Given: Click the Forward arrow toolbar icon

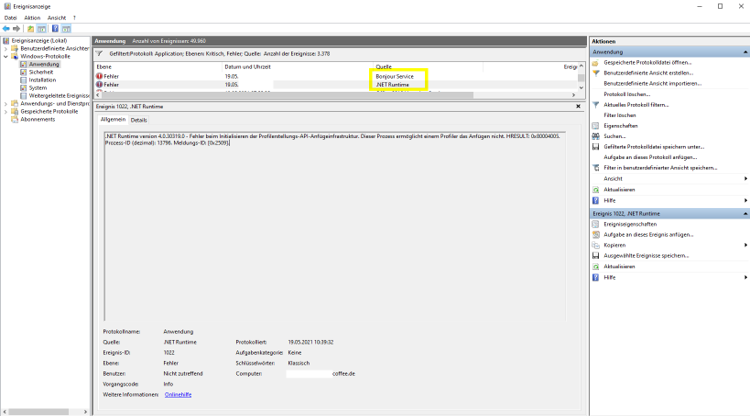Looking at the screenshot, I should [17, 29].
